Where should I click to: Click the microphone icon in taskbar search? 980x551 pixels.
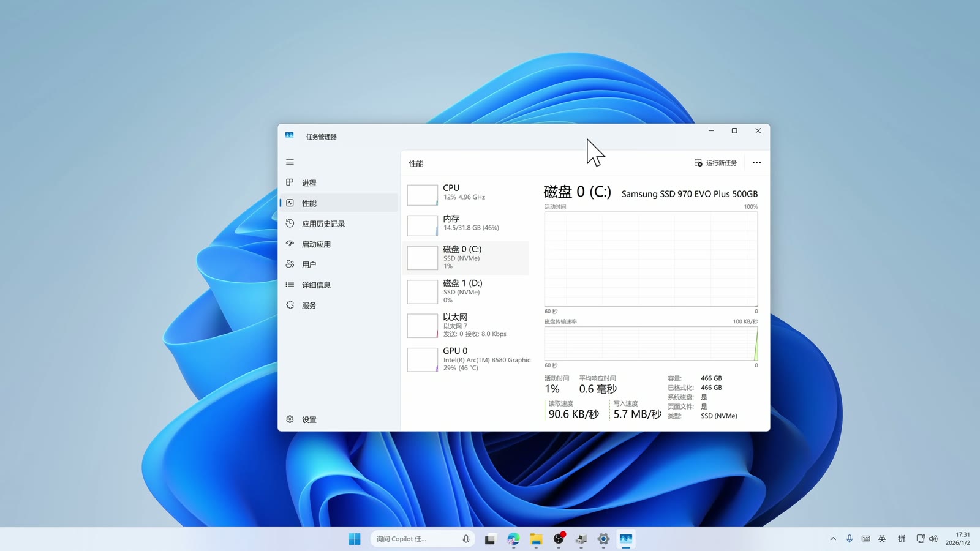point(466,539)
